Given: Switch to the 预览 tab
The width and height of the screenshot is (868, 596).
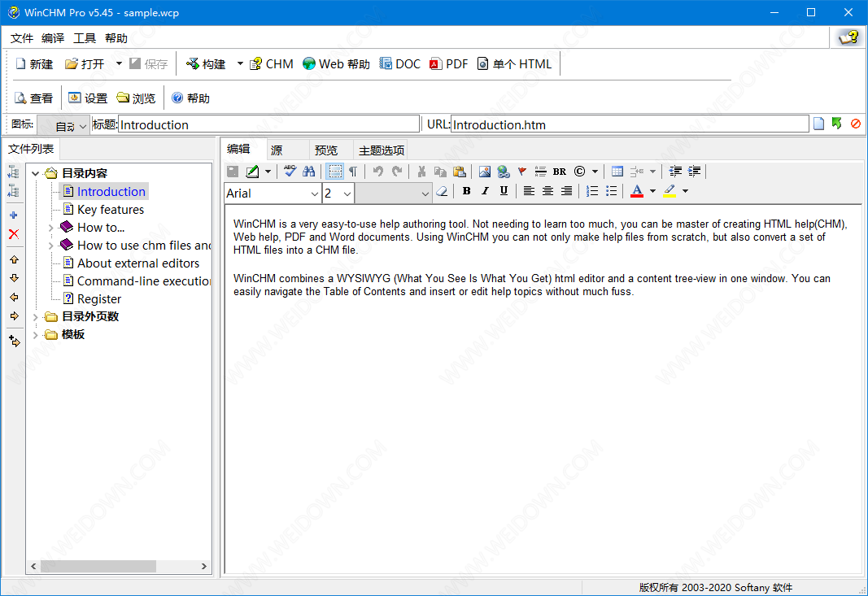Looking at the screenshot, I should click(x=326, y=150).
